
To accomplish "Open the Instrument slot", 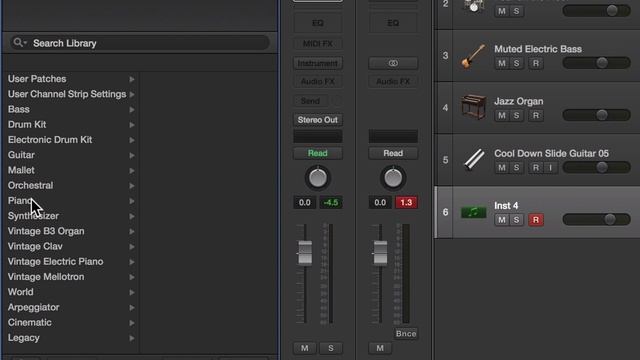I will coord(318,63).
